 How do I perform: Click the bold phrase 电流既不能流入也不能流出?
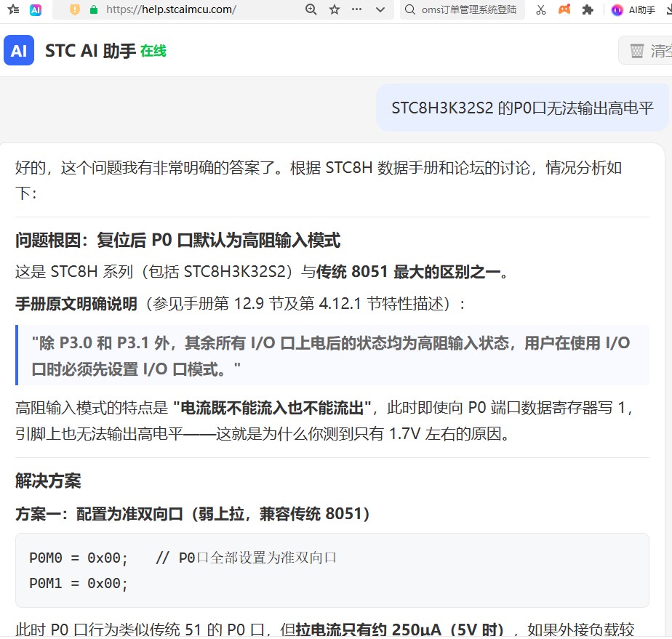272,408
